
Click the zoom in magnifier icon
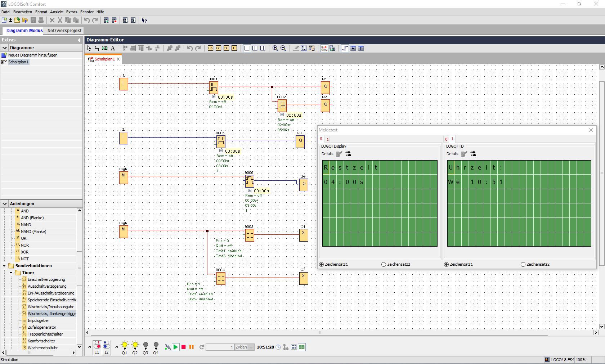[x=275, y=48]
